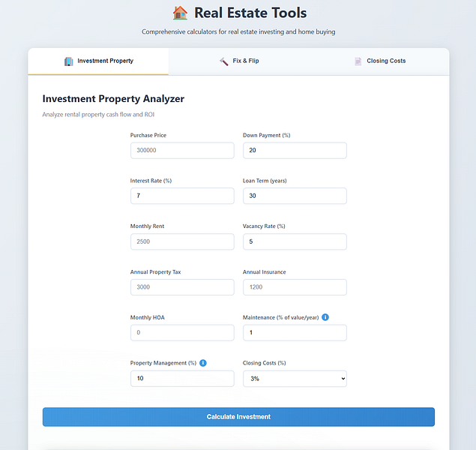The width and height of the screenshot is (476, 450).
Task: Show info tooltip for Maintenance field
Action: [325, 317]
